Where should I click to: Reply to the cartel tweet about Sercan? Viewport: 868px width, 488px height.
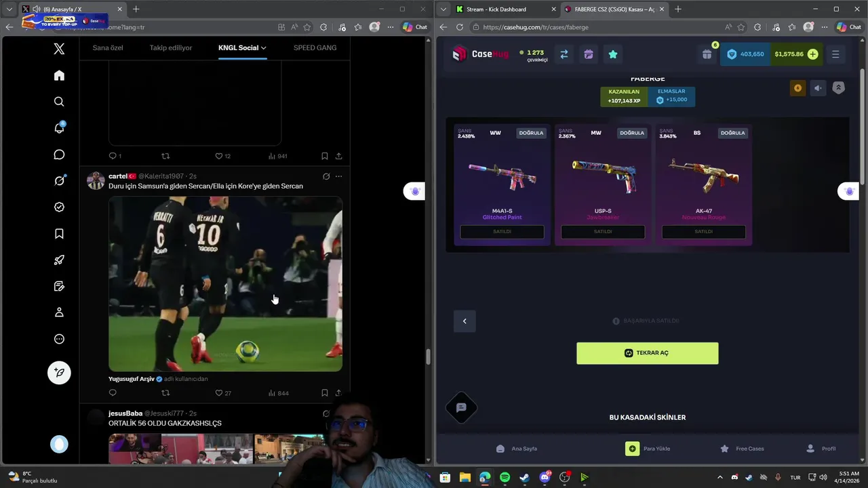(x=113, y=392)
